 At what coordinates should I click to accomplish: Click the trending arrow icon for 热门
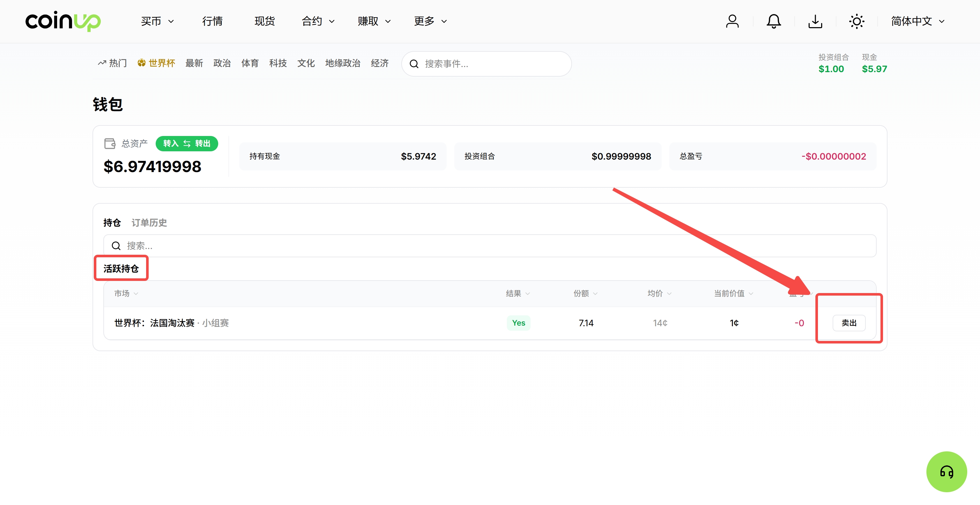click(x=102, y=63)
